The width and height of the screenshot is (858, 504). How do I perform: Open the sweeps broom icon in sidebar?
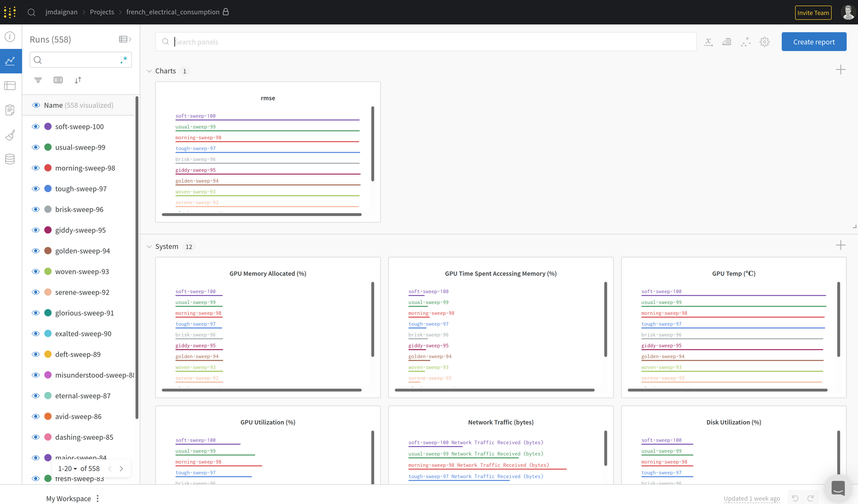[x=10, y=135]
